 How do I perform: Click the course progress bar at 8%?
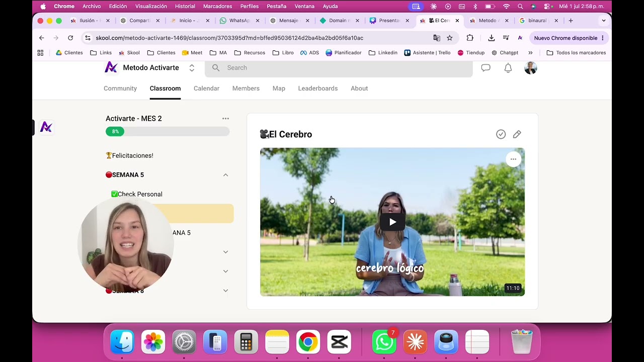(168, 132)
